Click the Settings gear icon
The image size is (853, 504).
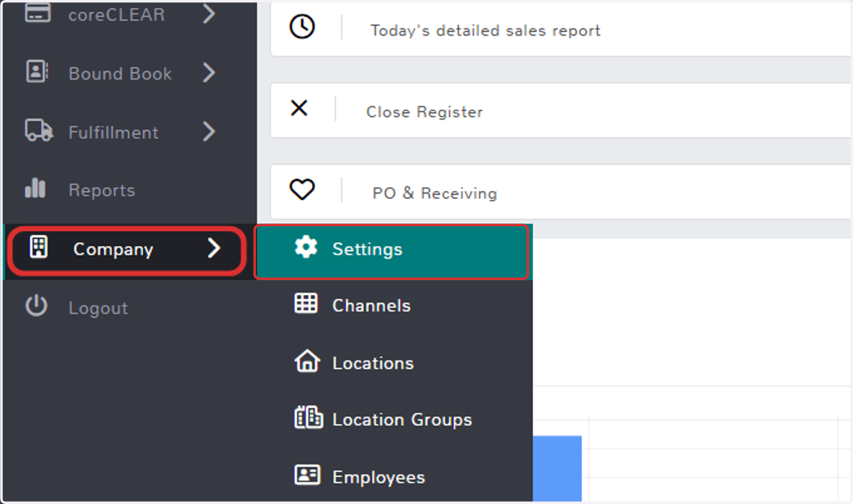[306, 247]
